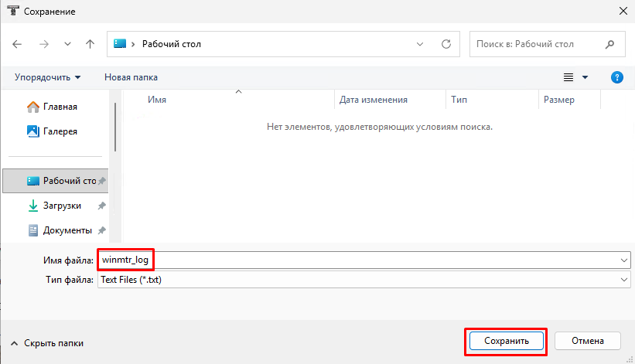Go back with the left arrow

(x=17, y=44)
